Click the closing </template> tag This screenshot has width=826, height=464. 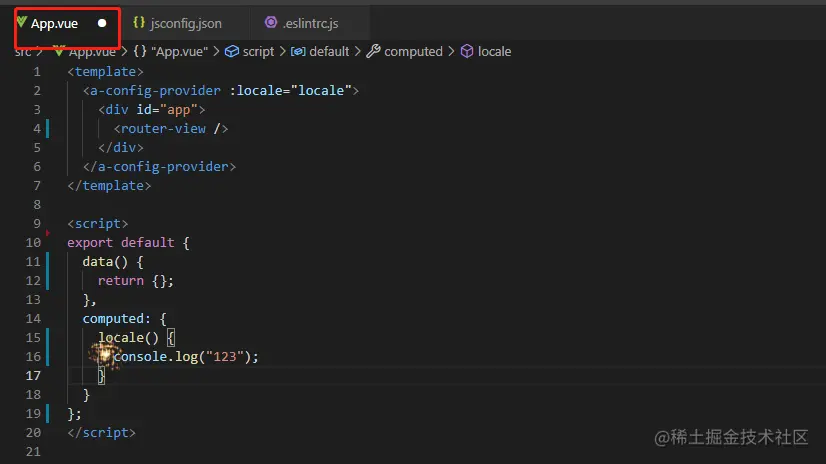point(109,185)
